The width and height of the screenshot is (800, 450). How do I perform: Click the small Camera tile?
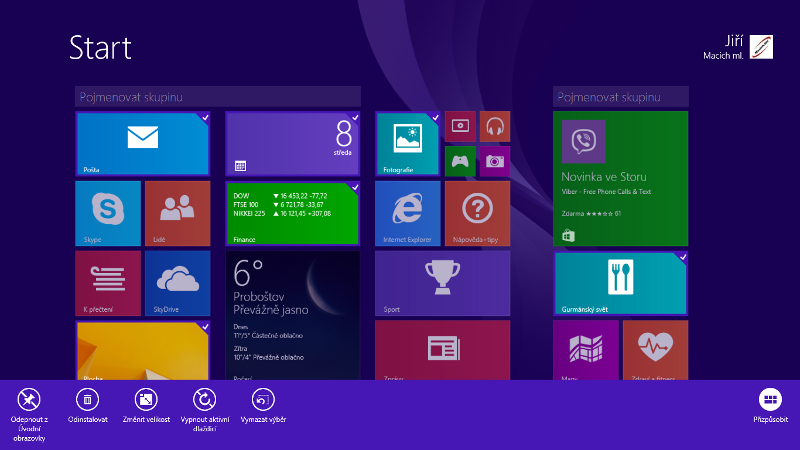coord(494,160)
